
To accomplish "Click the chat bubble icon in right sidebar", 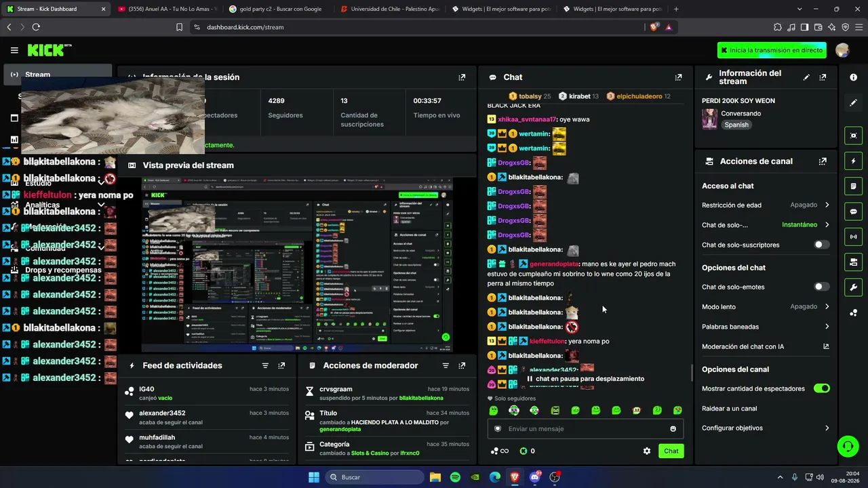I will point(853,211).
